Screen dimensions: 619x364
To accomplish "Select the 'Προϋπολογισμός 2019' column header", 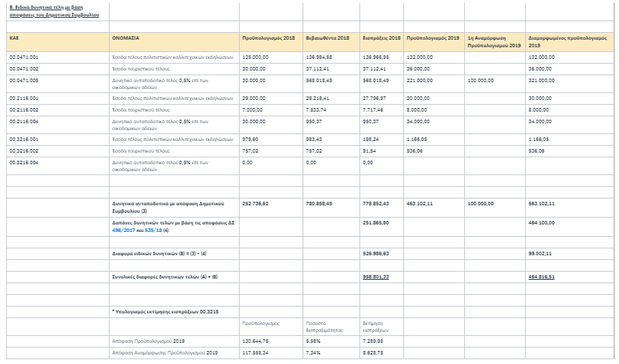I will tap(432, 38).
